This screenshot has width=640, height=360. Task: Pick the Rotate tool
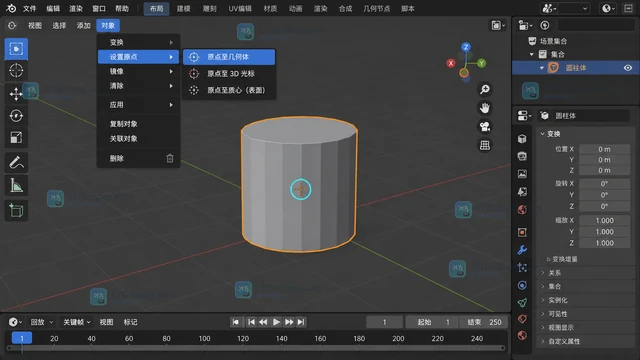[16, 116]
